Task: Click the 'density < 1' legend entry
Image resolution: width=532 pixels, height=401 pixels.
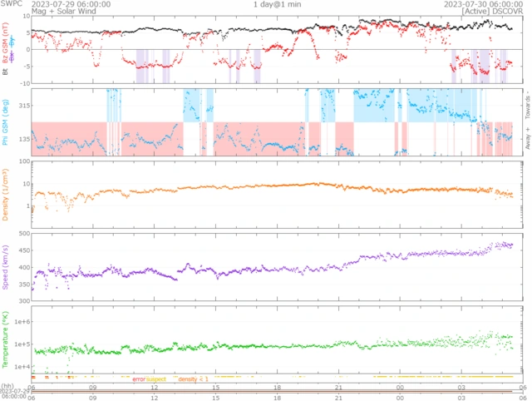Action: point(193,379)
